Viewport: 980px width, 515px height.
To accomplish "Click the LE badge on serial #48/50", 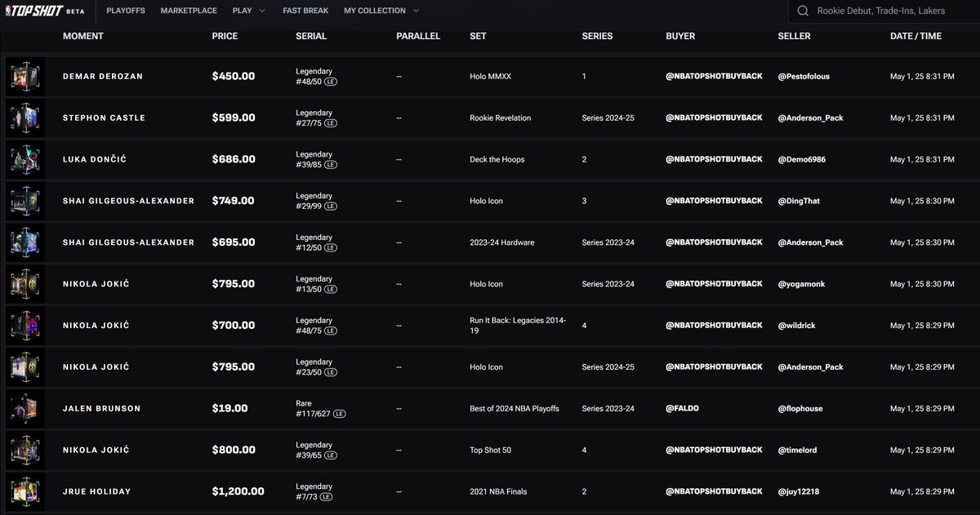I will pos(331,82).
